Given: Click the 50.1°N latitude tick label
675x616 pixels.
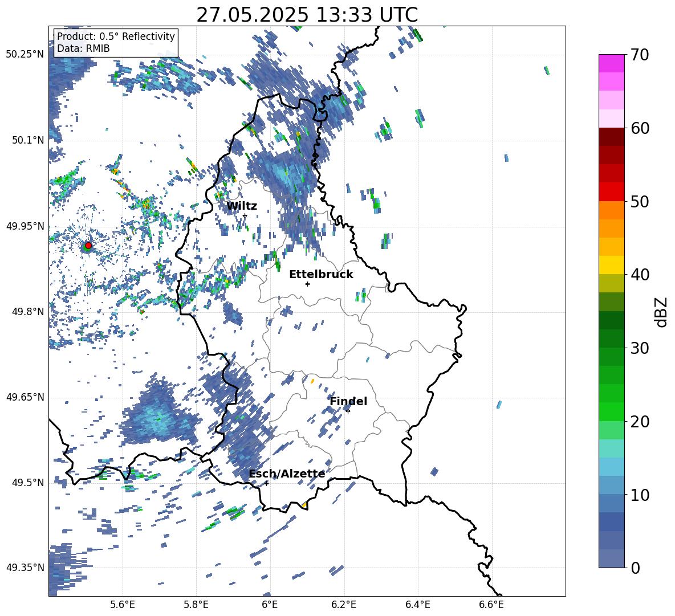Looking at the screenshot, I should pos(29,140).
